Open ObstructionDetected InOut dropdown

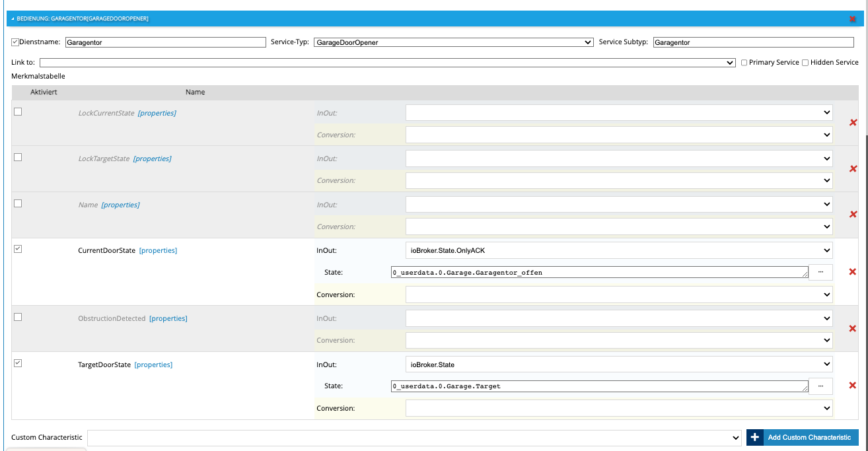coord(619,318)
